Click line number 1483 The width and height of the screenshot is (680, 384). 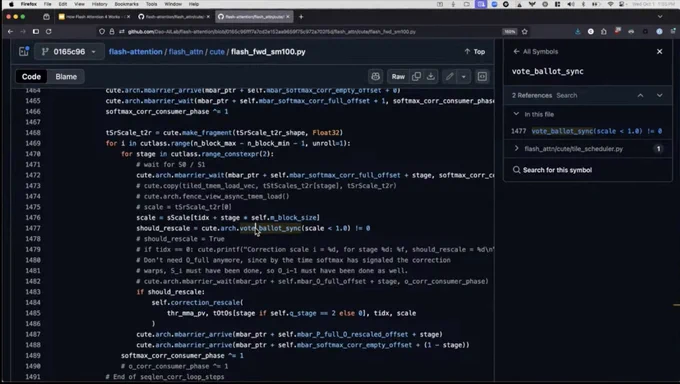(x=33, y=292)
